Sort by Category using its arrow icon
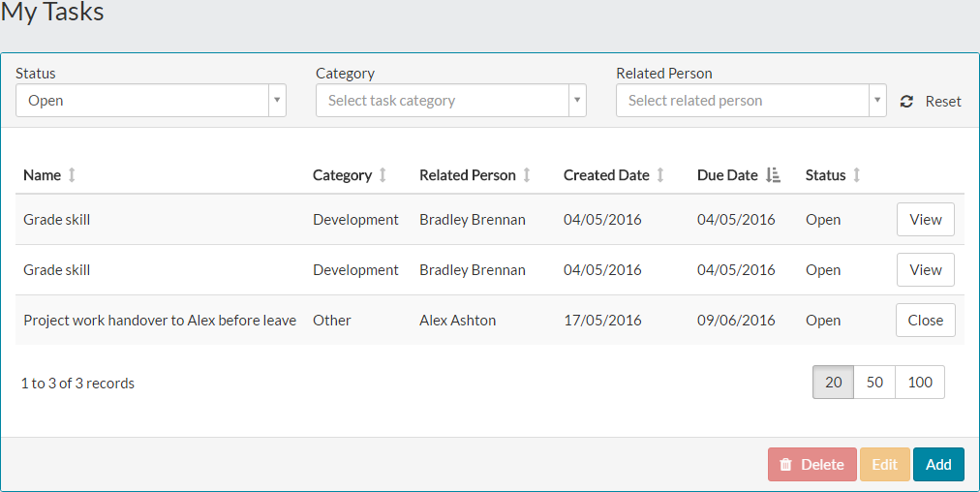The height and width of the screenshot is (492, 980). [x=383, y=175]
